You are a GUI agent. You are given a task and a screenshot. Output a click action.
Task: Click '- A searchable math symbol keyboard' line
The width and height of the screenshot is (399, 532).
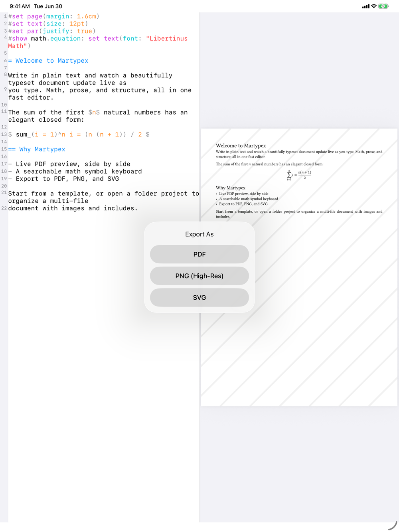click(x=75, y=171)
